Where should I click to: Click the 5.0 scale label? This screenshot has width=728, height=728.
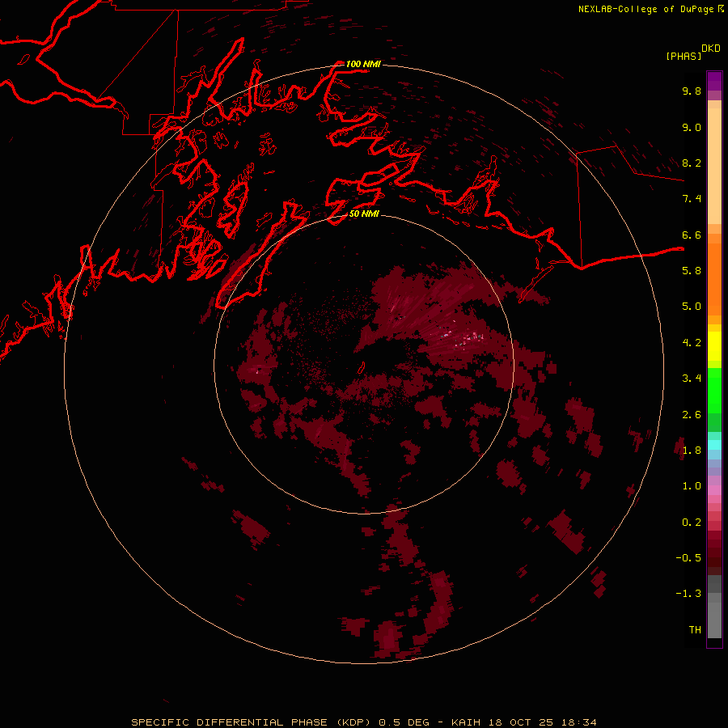click(692, 307)
